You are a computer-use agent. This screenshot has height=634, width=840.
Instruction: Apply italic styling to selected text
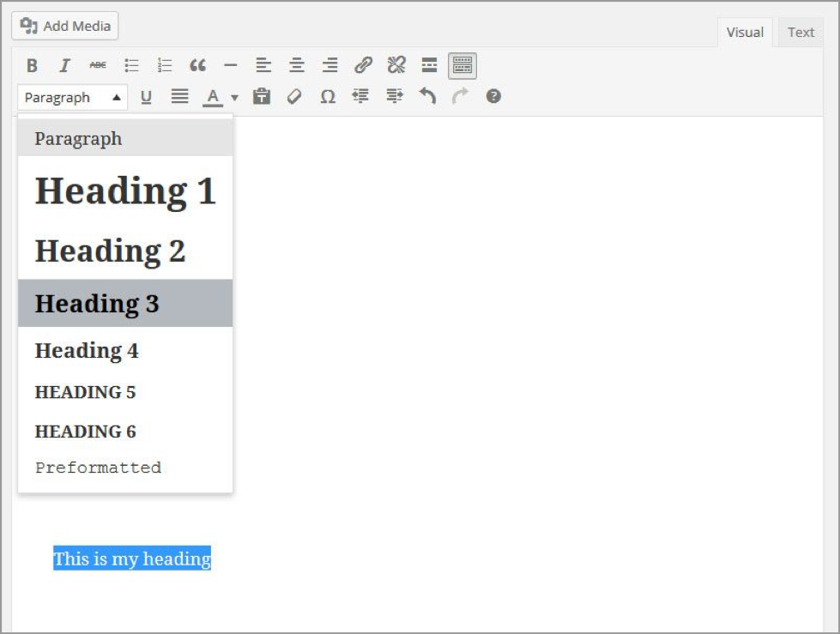pos(64,64)
